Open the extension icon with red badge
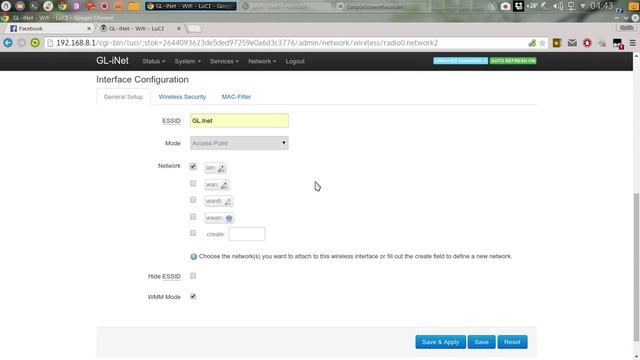 tap(618, 44)
